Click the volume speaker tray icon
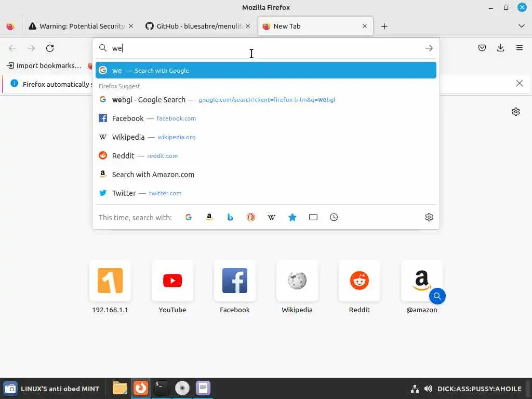 tap(428, 389)
